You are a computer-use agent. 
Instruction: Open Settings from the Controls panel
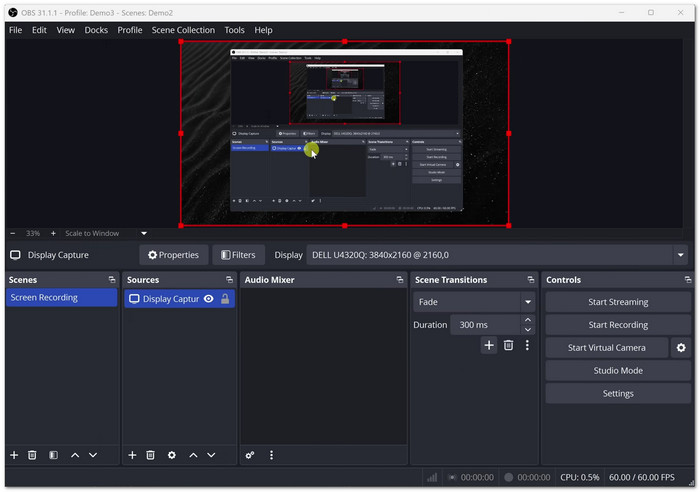(618, 393)
